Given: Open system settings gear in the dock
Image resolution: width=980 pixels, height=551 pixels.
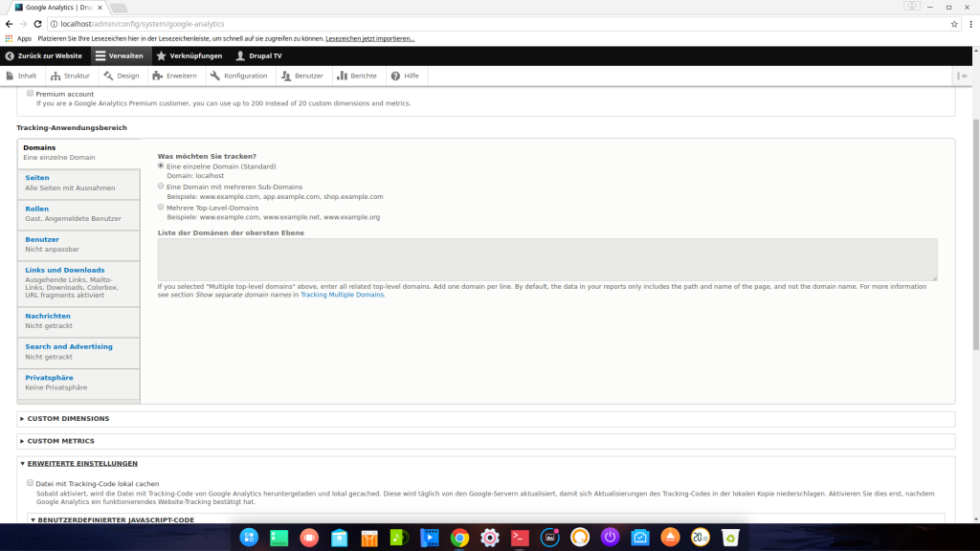Looking at the screenshot, I should [x=490, y=537].
